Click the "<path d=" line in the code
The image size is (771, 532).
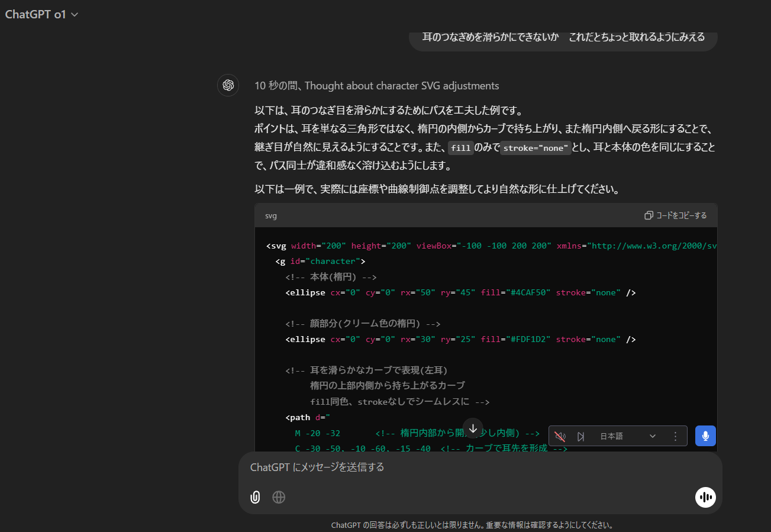coord(308,417)
